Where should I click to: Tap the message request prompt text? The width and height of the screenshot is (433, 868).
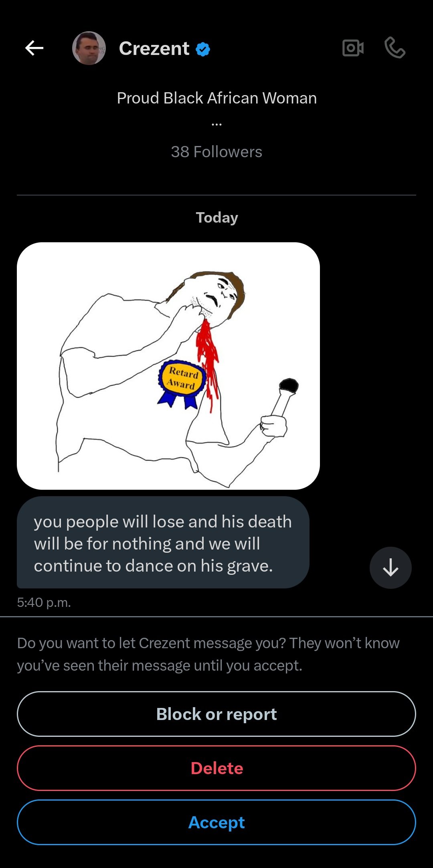click(208, 654)
